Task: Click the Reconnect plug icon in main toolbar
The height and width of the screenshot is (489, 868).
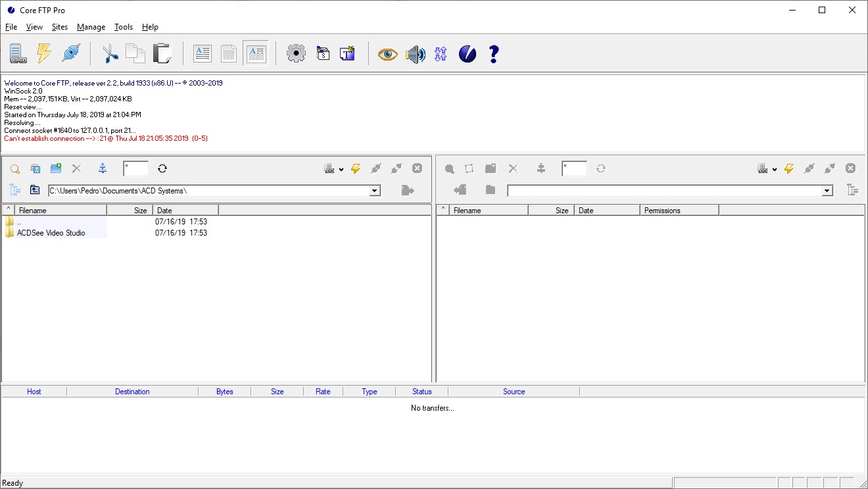Action: pyautogui.click(x=70, y=53)
